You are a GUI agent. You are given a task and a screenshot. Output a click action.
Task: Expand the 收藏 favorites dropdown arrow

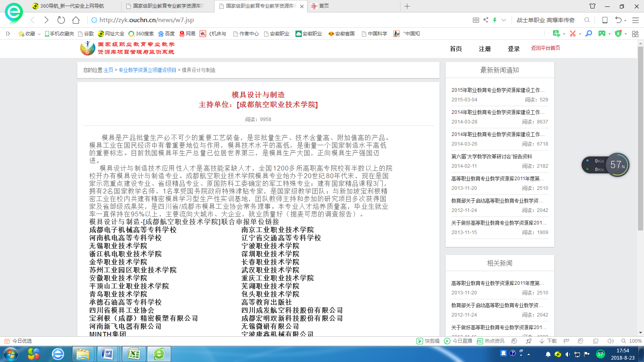(39, 34)
